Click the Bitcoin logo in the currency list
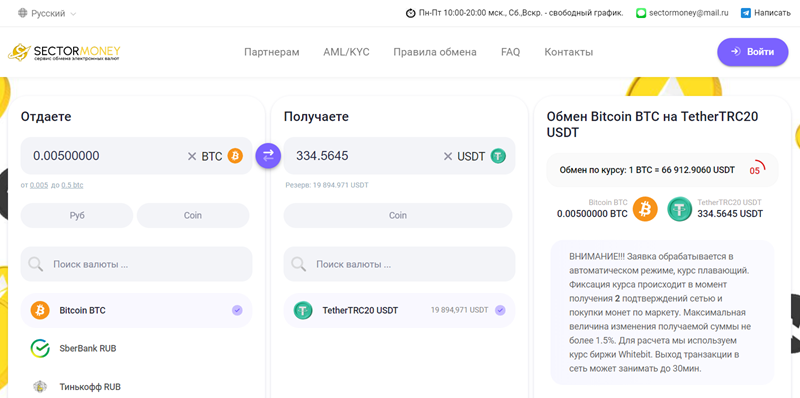 [x=40, y=310]
